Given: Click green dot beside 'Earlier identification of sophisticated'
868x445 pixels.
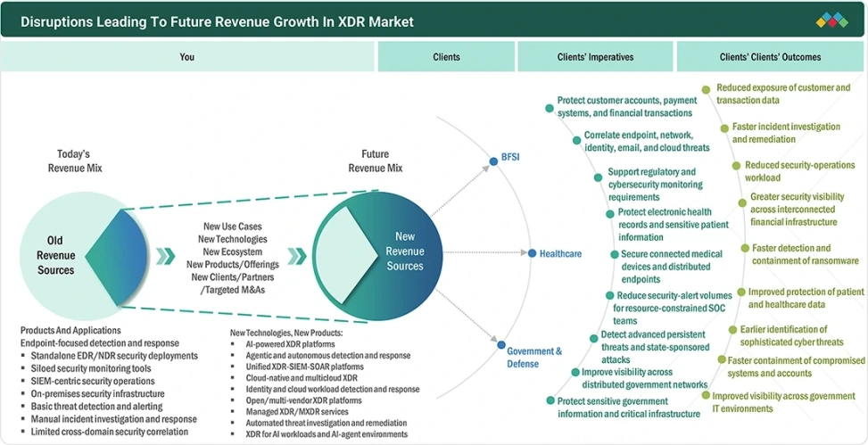Looking at the screenshot, I should (732, 330).
